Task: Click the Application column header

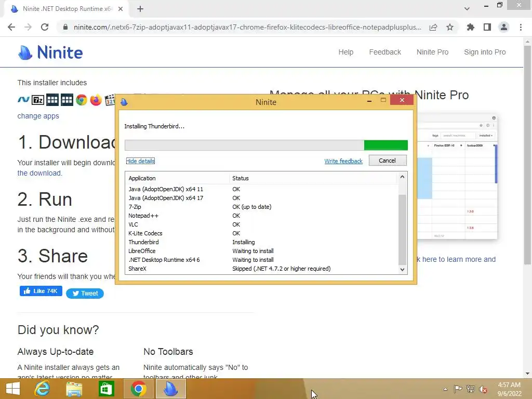Action: coord(177,178)
